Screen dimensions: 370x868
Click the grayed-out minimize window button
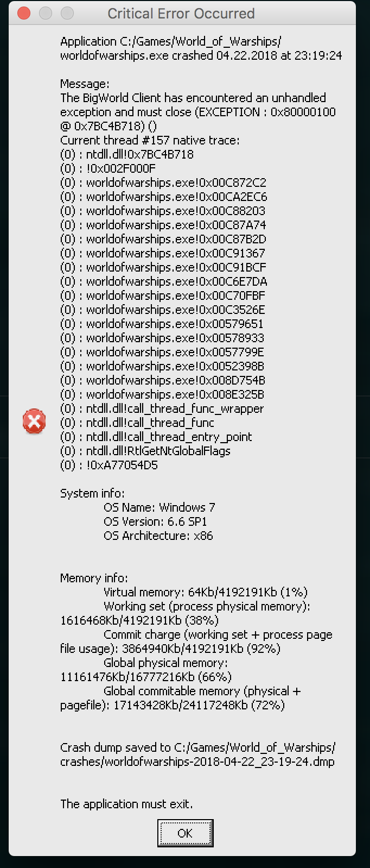click(46, 13)
